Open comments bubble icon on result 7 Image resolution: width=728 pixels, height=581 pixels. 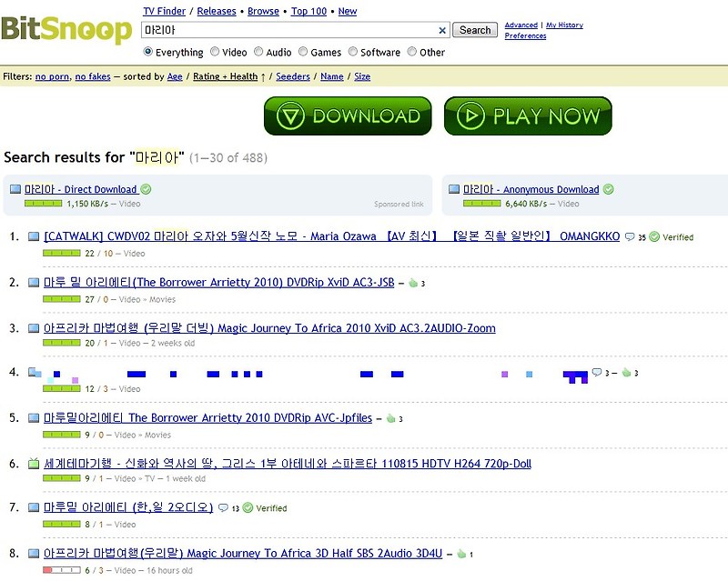223,507
